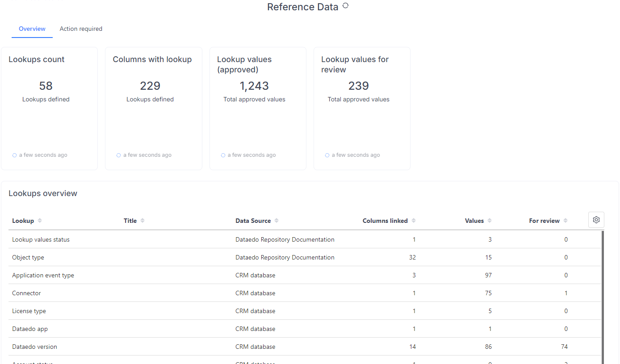Click Dataedo Repository Documentation in Lookup values status row
This screenshot has width=620, height=364.
point(285,239)
